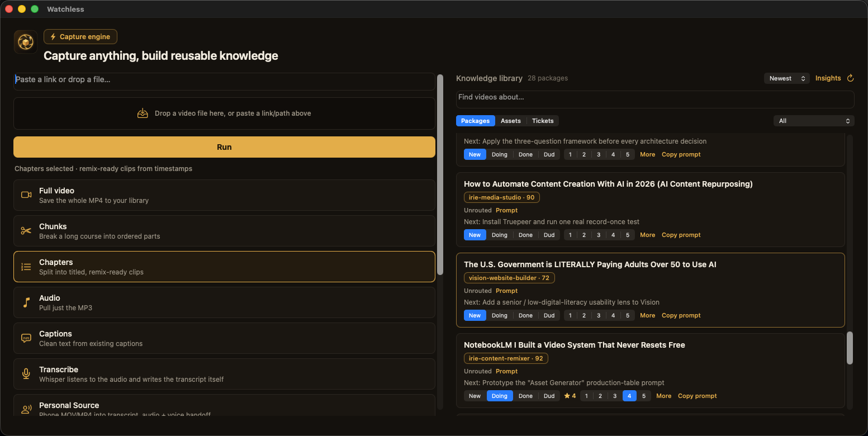Click the music note icon for Audio

pyautogui.click(x=26, y=302)
